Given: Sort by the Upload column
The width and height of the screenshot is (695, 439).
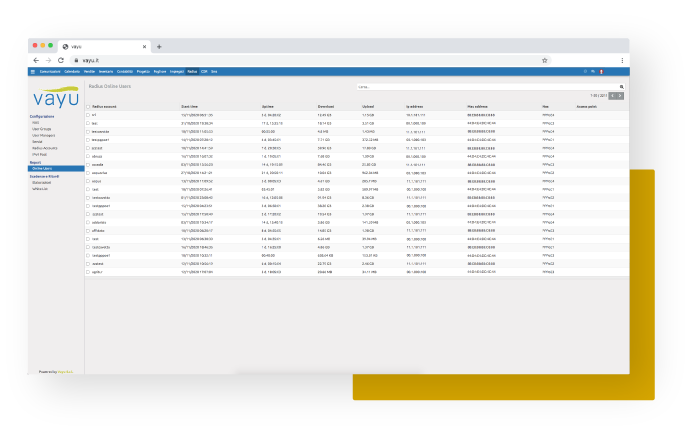Looking at the screenshot, I should [x=368, y=107].
